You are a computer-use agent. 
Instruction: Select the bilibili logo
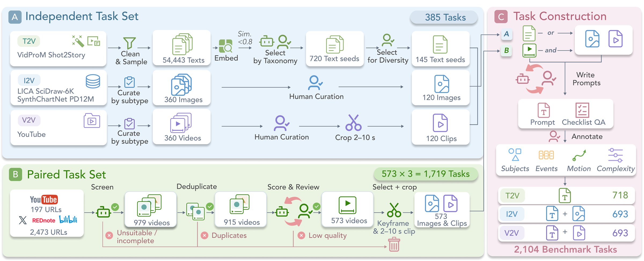(68, 219)
